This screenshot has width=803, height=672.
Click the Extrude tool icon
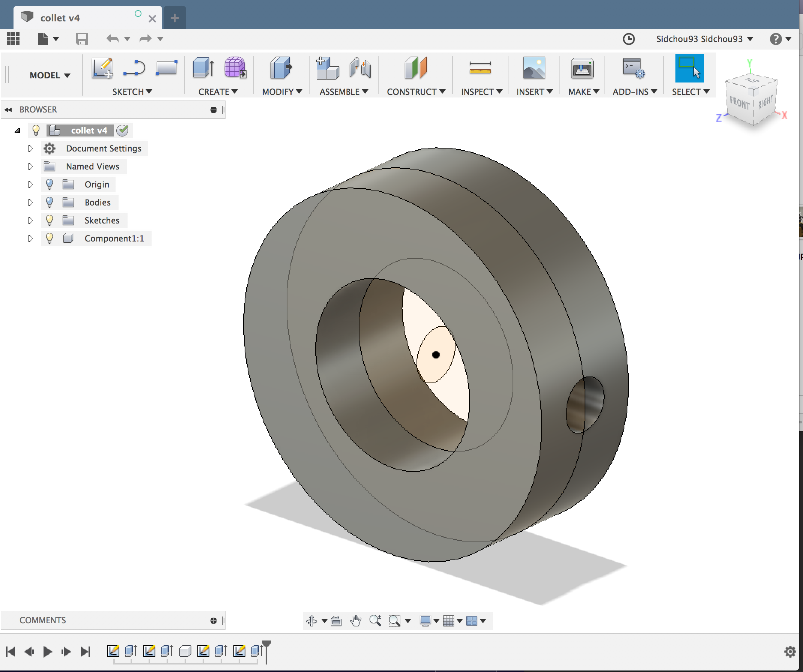pos(203,67)
